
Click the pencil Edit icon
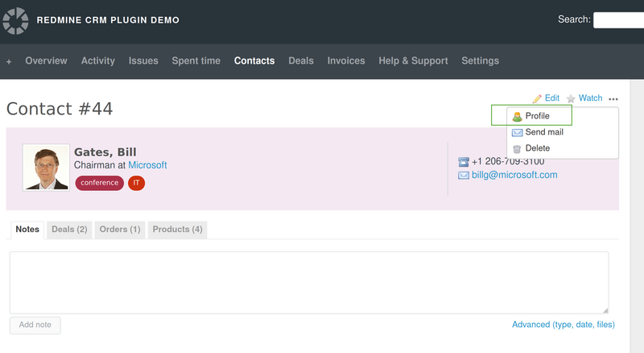click(x=537, y=98)
